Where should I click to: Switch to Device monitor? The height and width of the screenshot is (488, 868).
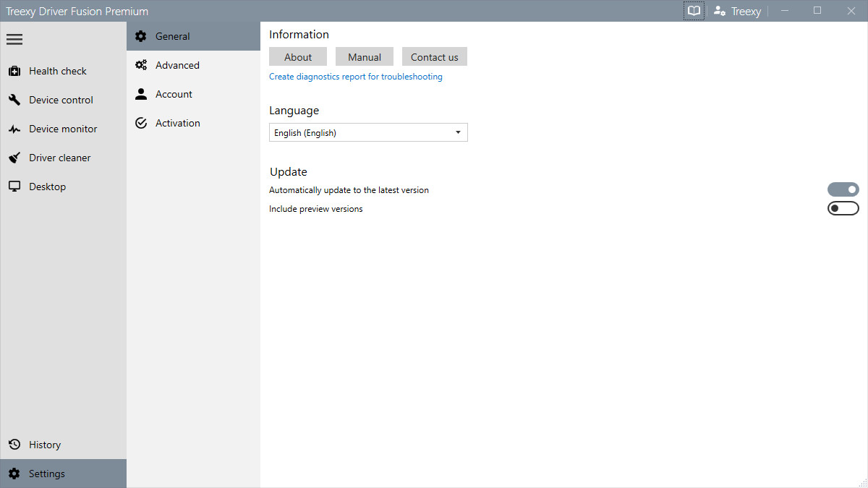pyautogui.click(x=63, y=129)
